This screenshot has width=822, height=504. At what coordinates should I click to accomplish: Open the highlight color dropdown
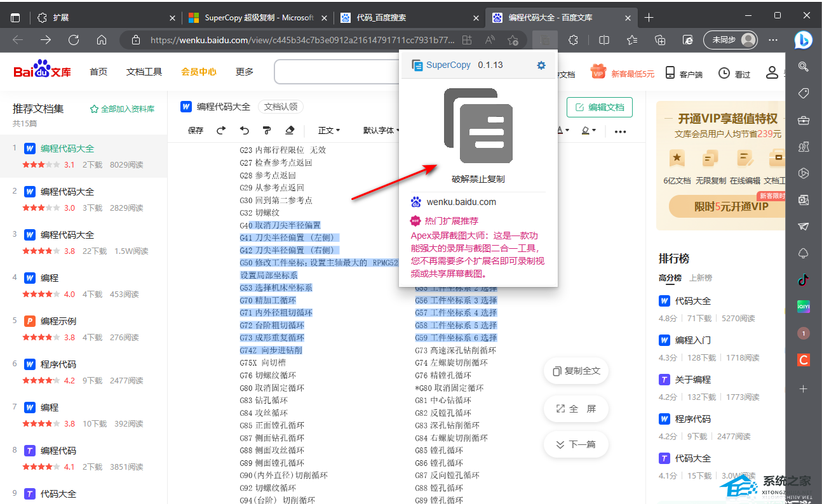(588, 130)
